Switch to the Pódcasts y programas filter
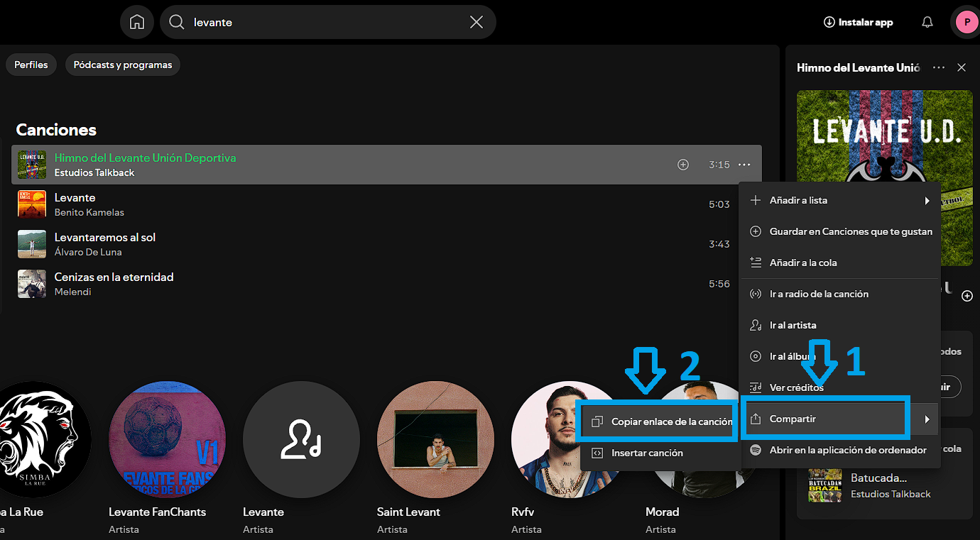 tap(122, 64)
